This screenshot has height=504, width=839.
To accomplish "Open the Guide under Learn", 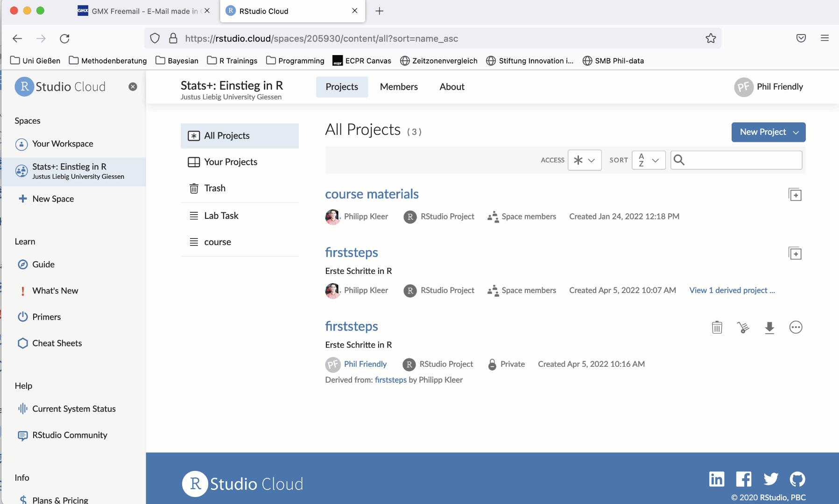I will (x=36, y=265).
